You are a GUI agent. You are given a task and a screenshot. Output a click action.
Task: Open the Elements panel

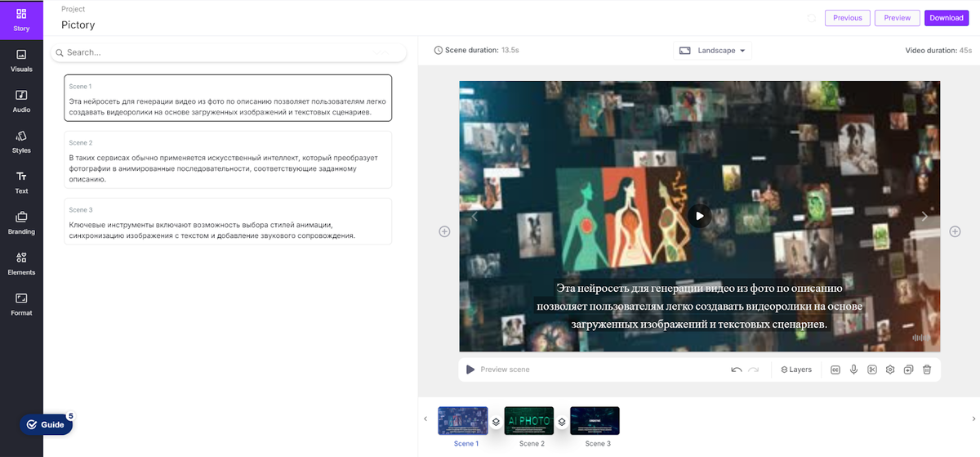[x=21, y=263]
